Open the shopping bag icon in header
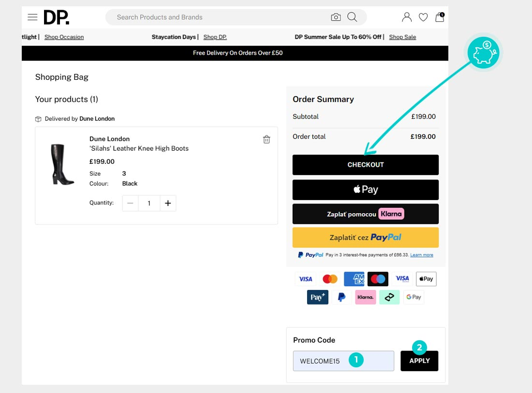The image size is (532, 393). (440, 17)
